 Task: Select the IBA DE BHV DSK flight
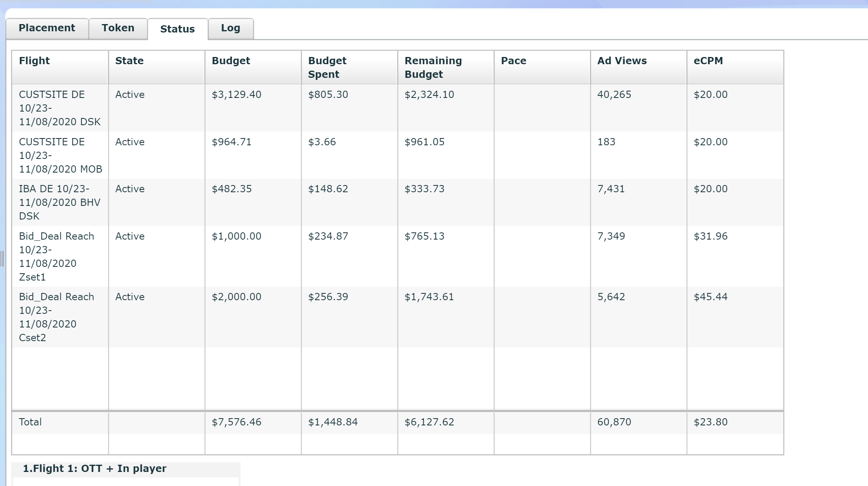[x=59, y=202]
